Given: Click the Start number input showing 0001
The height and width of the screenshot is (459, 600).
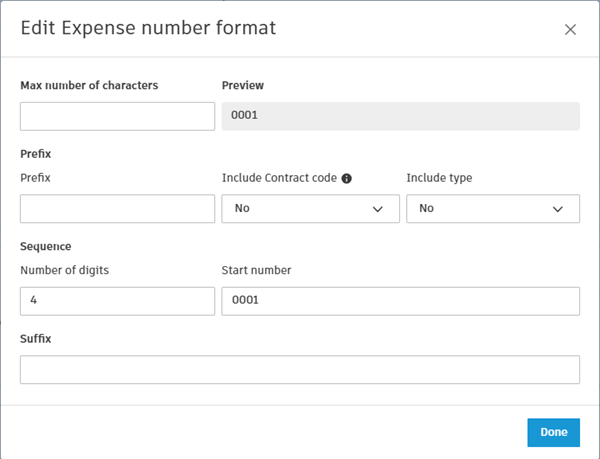Looking at the screenshot, I should click(x=400, y=301).
